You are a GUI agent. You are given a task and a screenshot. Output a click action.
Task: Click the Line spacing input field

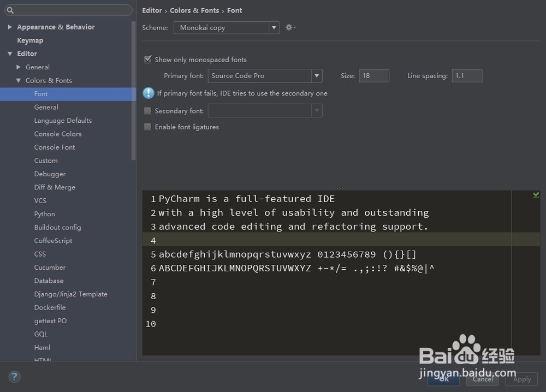pos(466,76)
